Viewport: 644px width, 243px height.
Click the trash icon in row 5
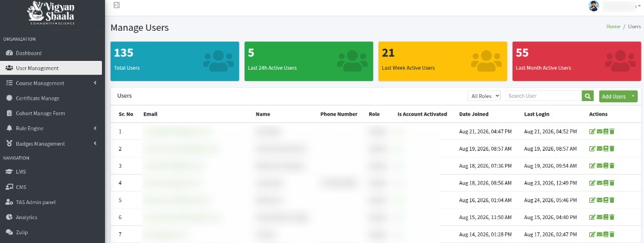[612, 200]
